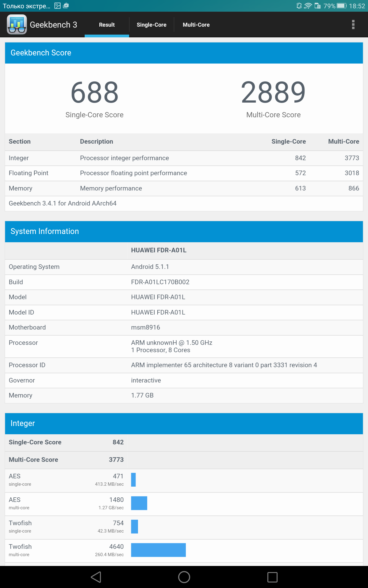Tap Memory multi-core value 866
The image size is (368, 588).
point(354,188)
